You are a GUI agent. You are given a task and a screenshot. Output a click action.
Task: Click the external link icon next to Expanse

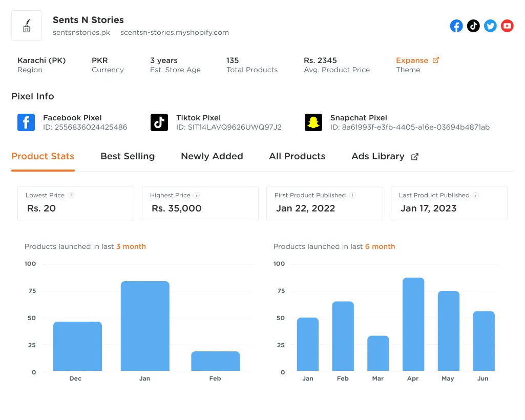coord(436,60)
